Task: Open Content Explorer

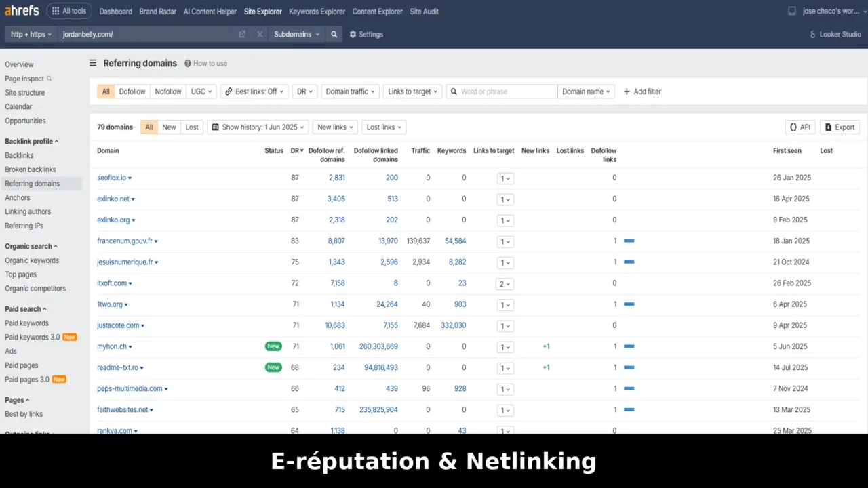Action: (x=378, y=12)
